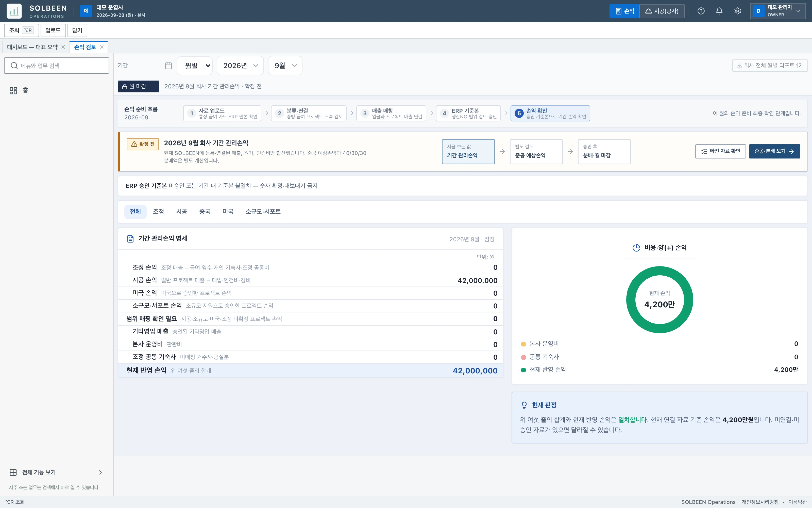Open the 월별 period type dropdown
This screenshot has height=508, width=812.
coord(195,66)
